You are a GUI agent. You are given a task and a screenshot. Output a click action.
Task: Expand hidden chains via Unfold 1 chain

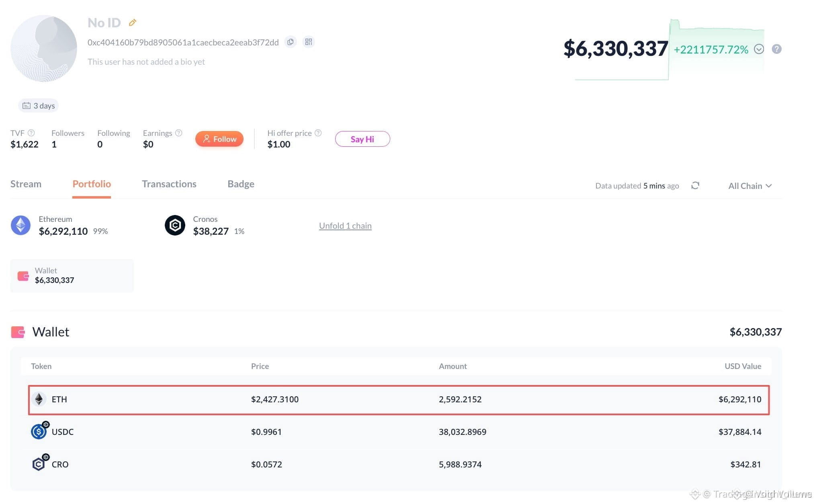coord(345,226)
